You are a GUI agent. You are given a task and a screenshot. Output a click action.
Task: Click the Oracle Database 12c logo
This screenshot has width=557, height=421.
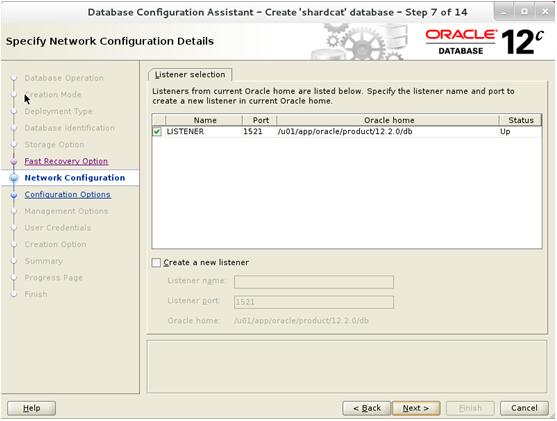(x=485, y=42)
